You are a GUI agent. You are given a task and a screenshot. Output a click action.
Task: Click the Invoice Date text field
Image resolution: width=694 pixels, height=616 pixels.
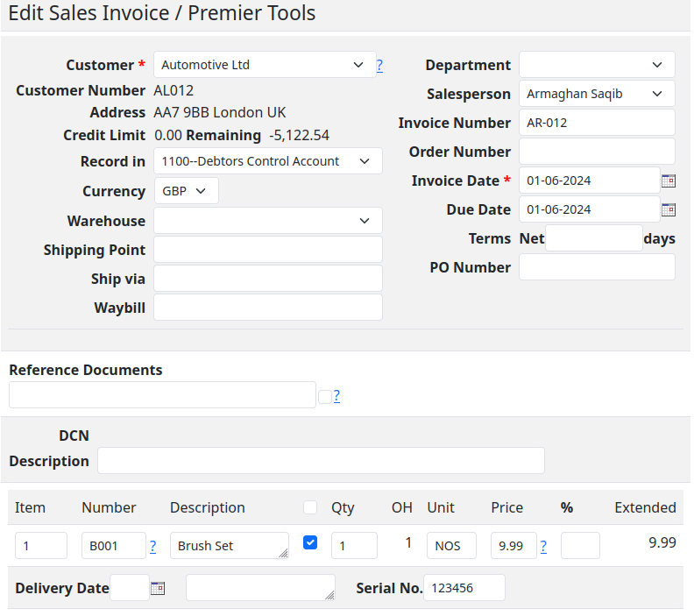[x=589, y=181]
